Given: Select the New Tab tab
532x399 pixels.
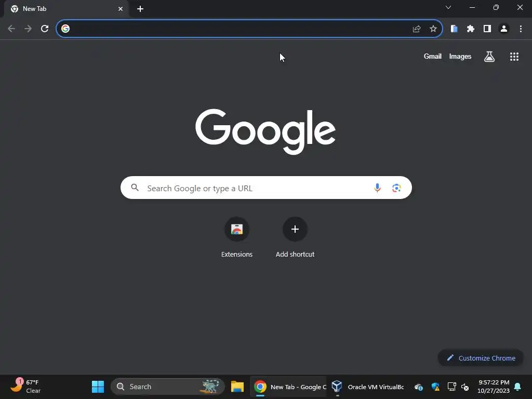Looking at the screenshot, I should coord(66,9).
